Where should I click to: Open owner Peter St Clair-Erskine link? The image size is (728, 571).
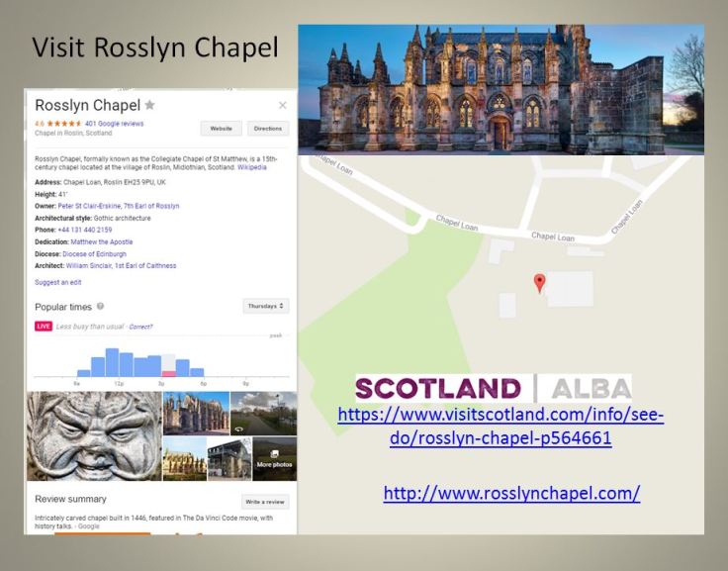[x=119, y=206]
